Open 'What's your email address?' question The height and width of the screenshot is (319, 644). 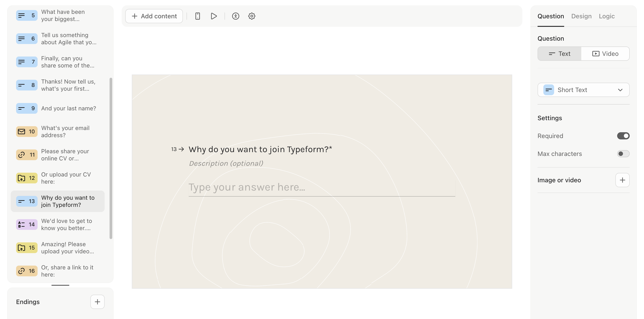pyautogui.click(x=65, y=132)
